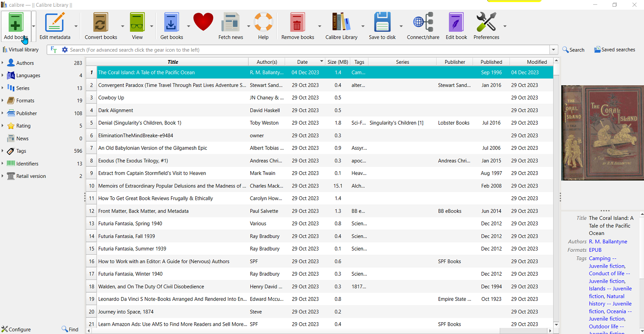Click the Save to disk icon

tap(382, 22)
